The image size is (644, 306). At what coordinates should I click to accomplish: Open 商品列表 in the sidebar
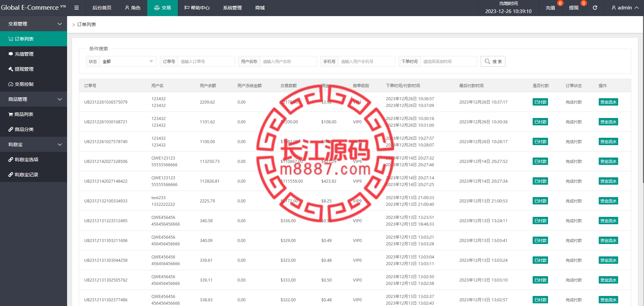34,114
